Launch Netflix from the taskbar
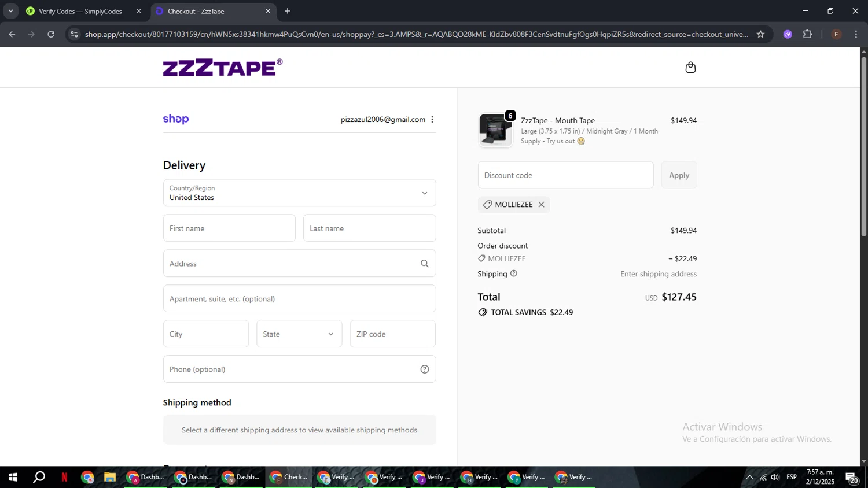868x488 pixels. (x=64, y=477)
